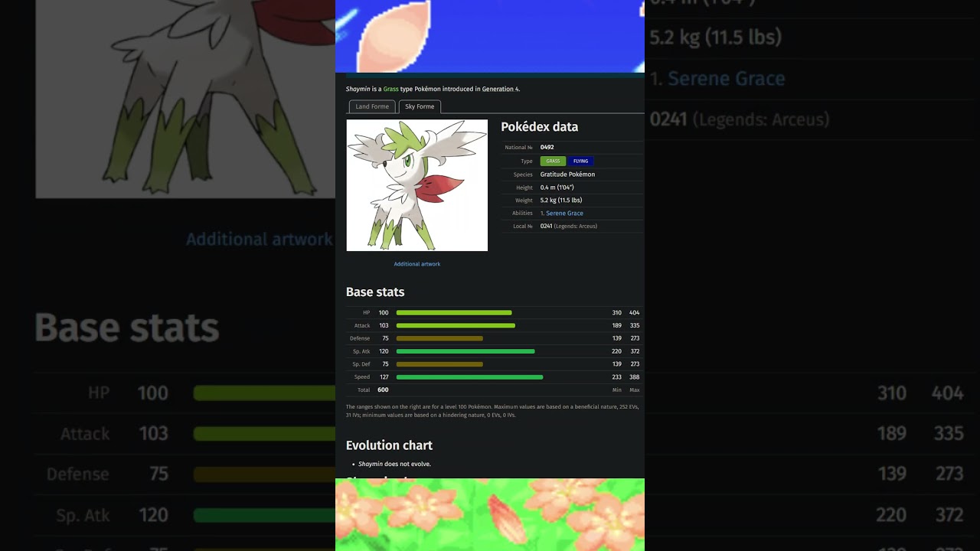Select the small height value 0.4 m

point(557,187)
